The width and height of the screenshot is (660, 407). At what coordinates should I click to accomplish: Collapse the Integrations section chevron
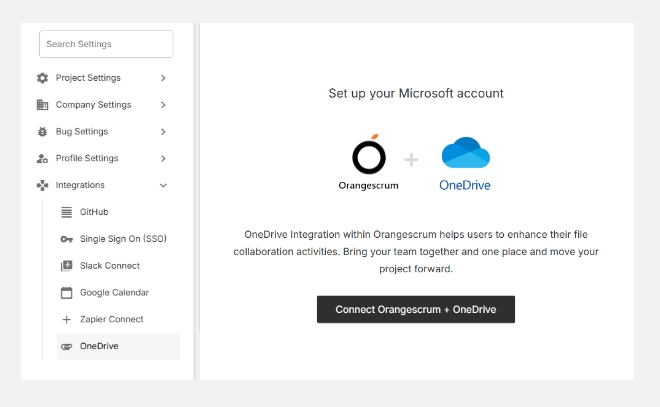click(x=163, y=185)
